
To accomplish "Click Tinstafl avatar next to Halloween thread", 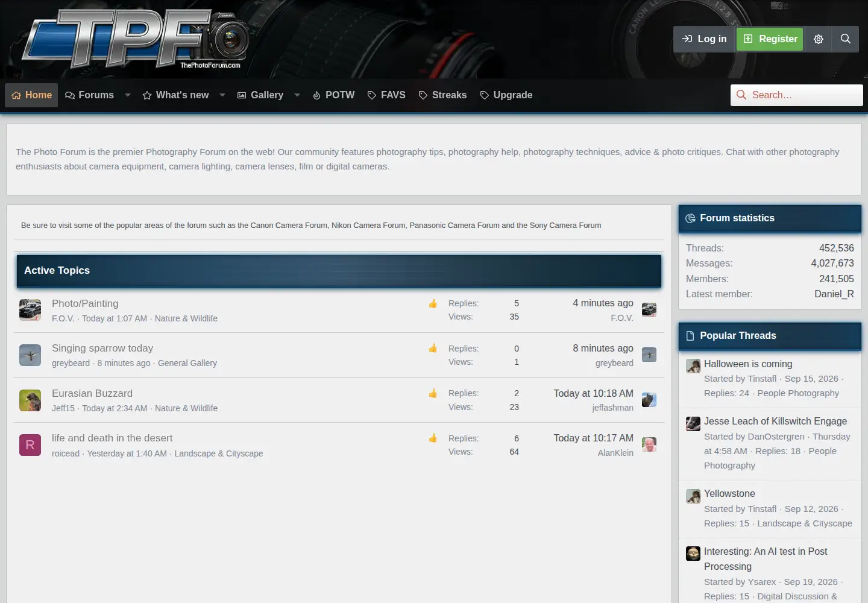I will point(693,366).
